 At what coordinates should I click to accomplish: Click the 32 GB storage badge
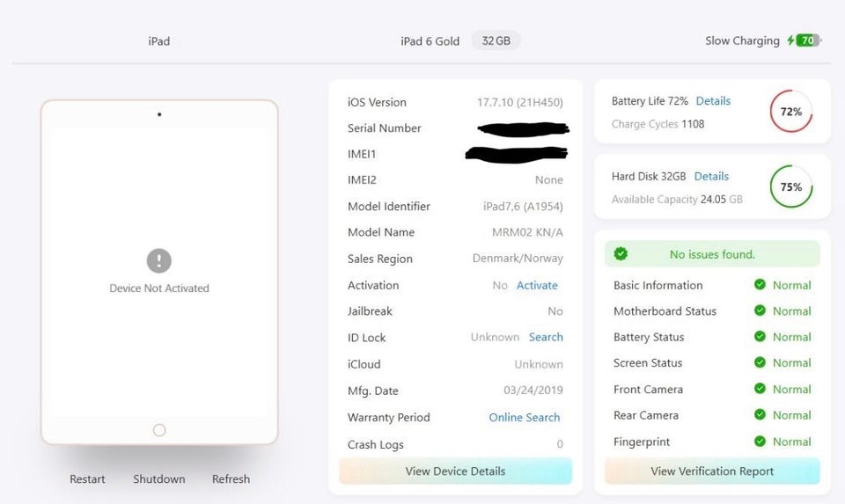[496, 41]
